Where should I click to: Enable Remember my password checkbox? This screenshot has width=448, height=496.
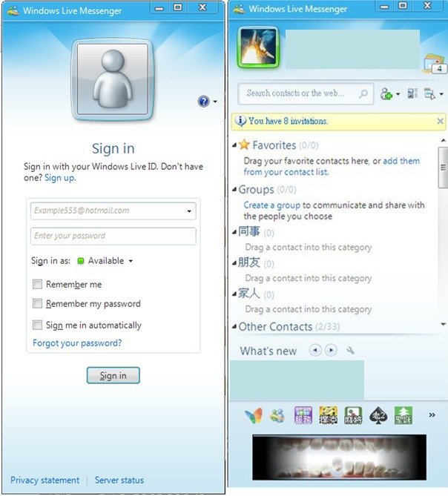coord(37,304)
